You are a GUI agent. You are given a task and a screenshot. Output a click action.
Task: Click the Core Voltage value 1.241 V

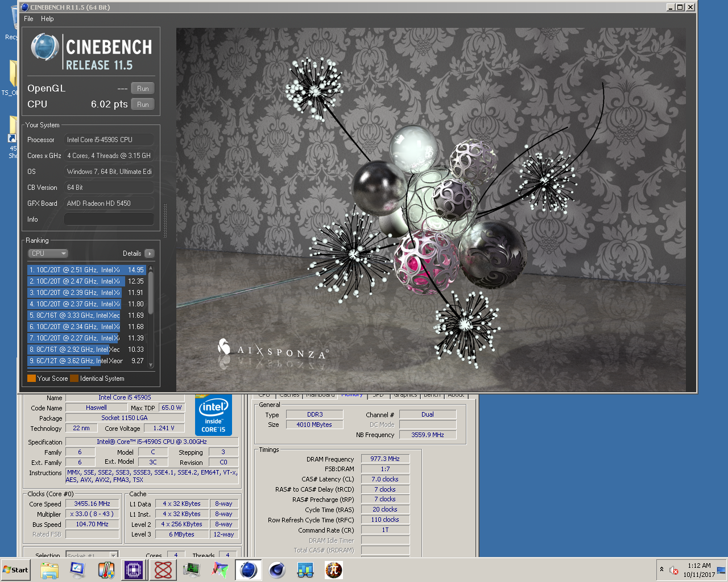(164, 428)
